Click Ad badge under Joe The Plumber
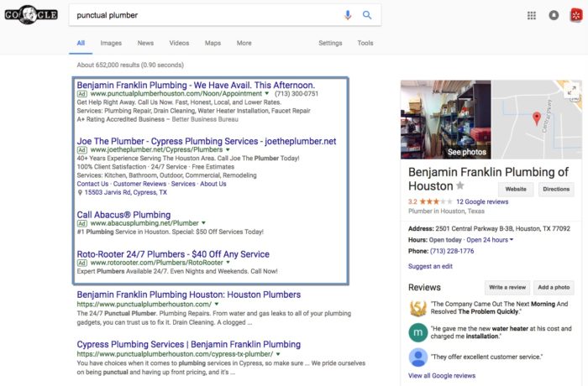Viewport: 588px width, 386px height. pyautogui.click(x=82, y=150)
